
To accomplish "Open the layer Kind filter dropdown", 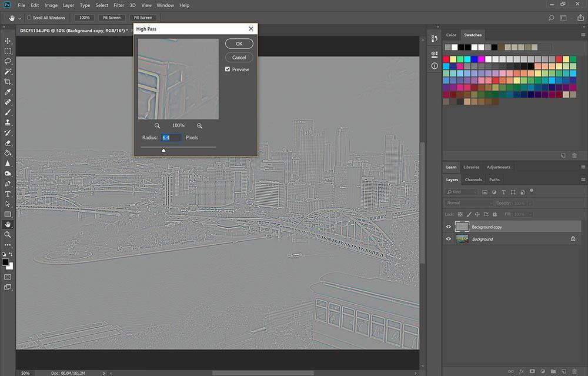I will pos(462,192).
